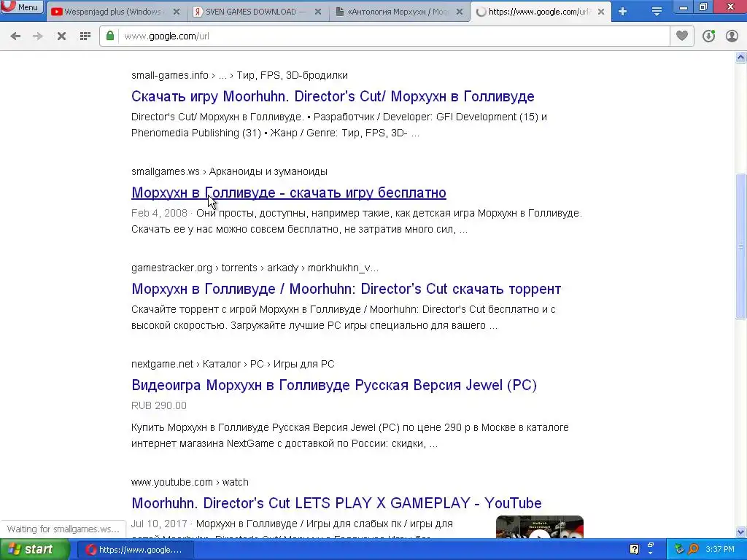Open the gamestracker.org скачать торрент result
This screenshot has height=560, width=747.
pyautogui.click(x=346, y=289)
